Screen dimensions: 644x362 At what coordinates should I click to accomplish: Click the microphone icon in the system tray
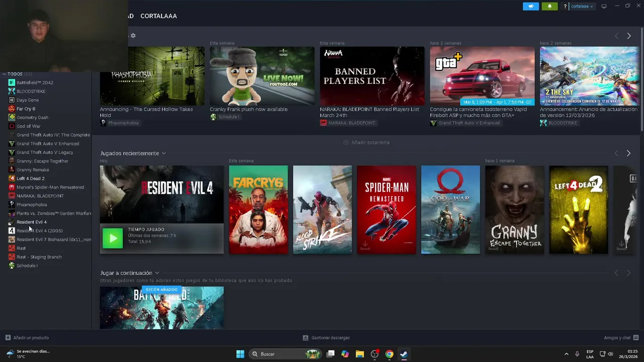pyautogui.click(x=577, y=354)
